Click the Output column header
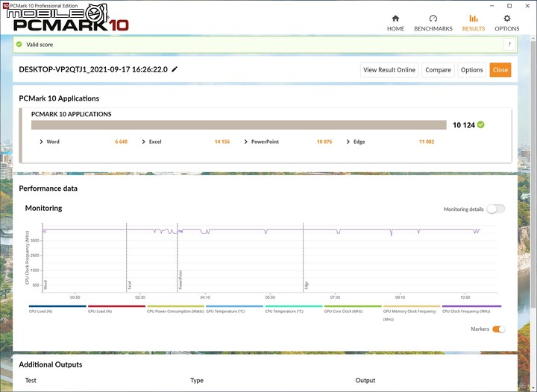537x392 pixels. pyautogui.click(x=365, y=380)
